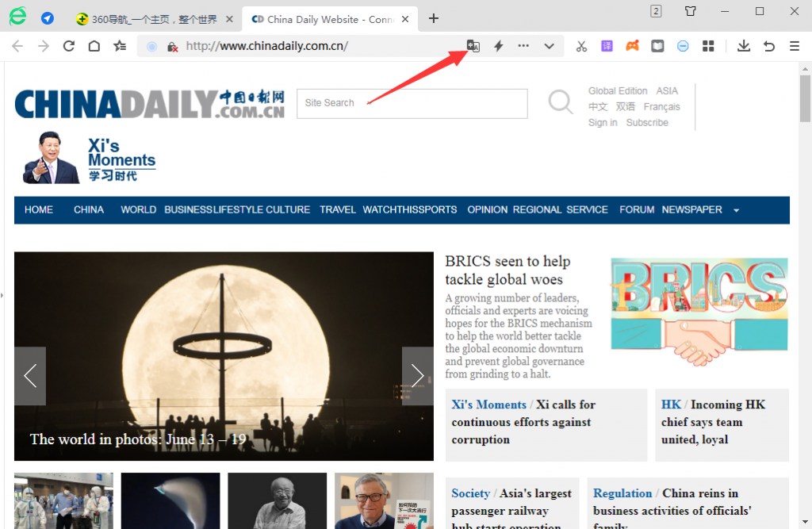This screenshot has width=812, height=529.
Task: Click the tab count indicator icon
Action: [656, 11]
